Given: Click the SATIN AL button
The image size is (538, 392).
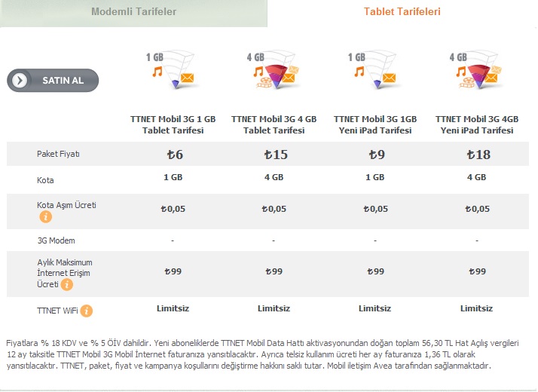Looking at the screenshot, I should coord(53,81).
